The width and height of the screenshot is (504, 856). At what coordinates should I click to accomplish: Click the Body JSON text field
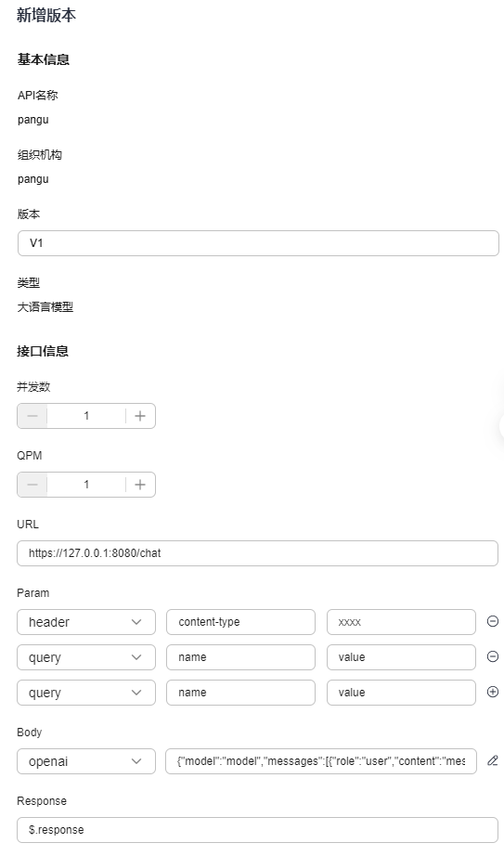point(321,761)
